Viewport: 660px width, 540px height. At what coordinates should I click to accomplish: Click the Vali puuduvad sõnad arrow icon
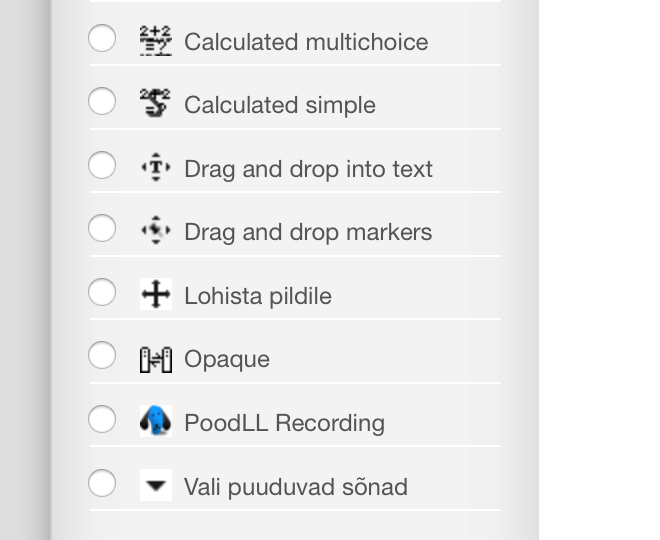pos(156,486)
